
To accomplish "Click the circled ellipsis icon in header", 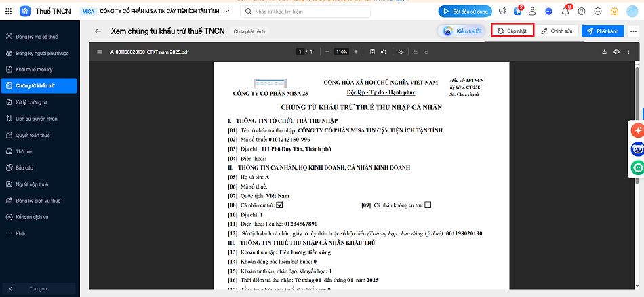I will (x=598, y=11).
